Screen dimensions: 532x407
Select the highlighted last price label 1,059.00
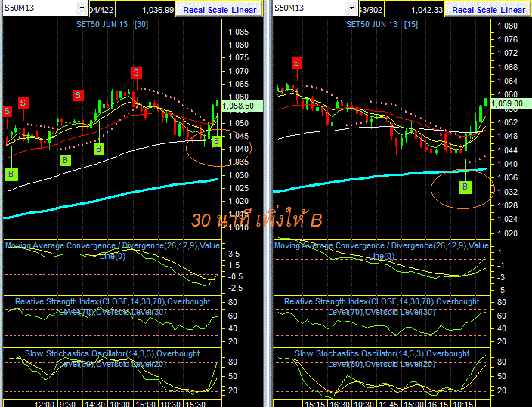point(512,103)
